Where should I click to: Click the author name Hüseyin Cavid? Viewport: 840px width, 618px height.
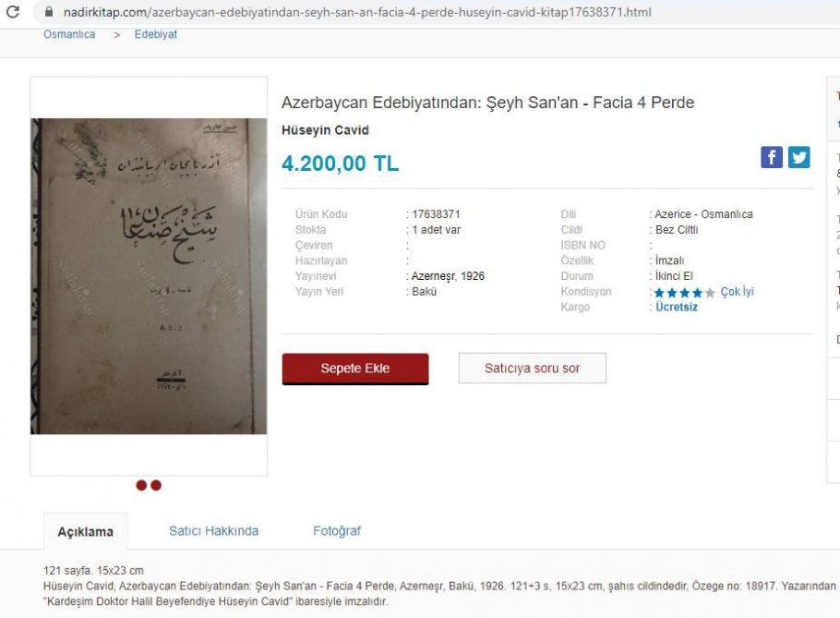[325, 131]
